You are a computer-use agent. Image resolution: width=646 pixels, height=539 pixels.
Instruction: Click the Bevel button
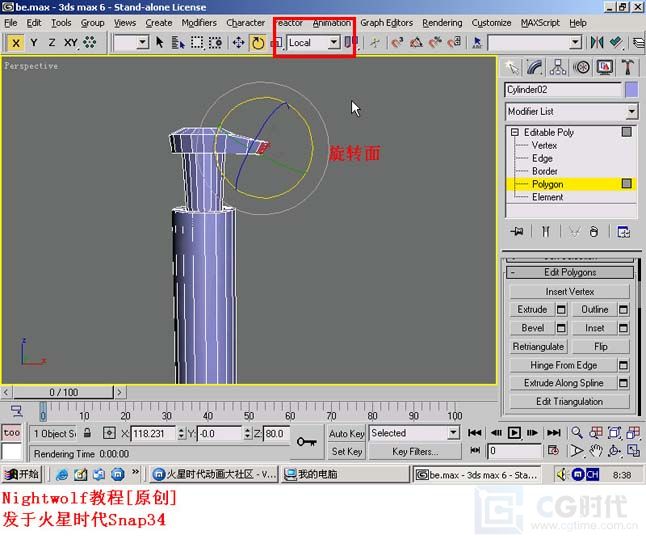532,328
